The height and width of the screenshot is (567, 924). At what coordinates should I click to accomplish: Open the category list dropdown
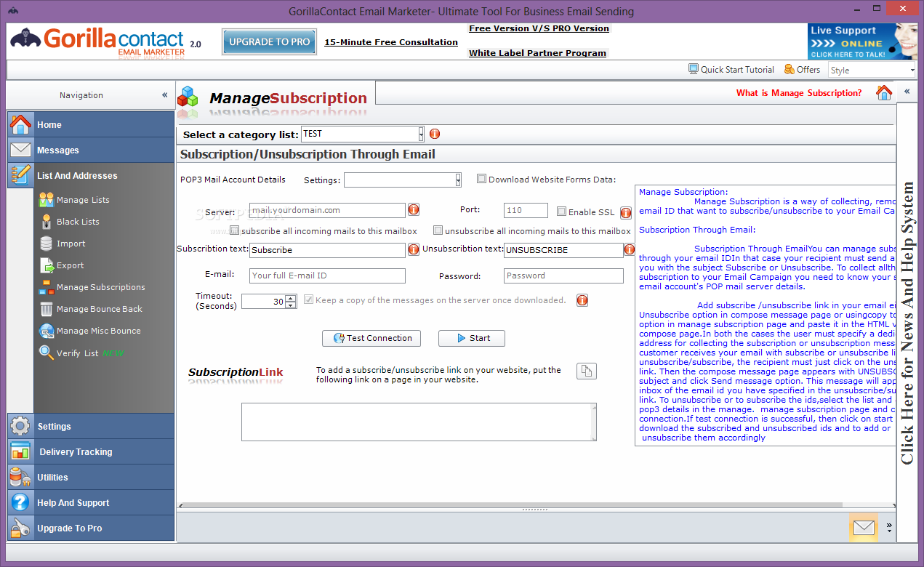pyautogui.click(x=421, y=134)
